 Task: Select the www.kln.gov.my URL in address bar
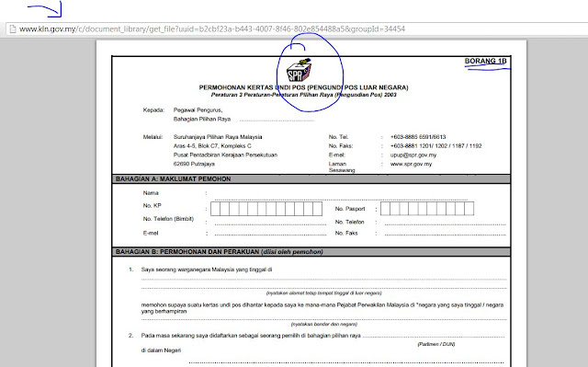tap(212, 29)
